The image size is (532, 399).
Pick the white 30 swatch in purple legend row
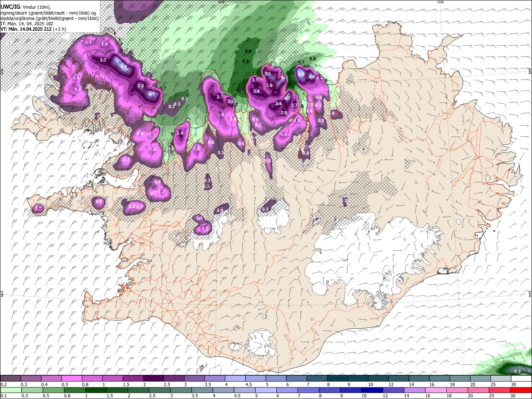point(521,379)
